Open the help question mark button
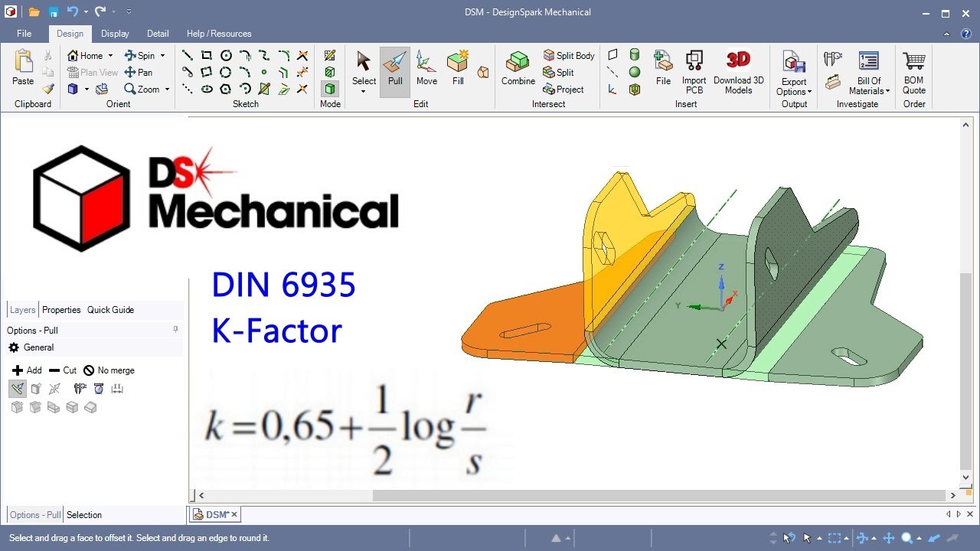 (x=967, y=34)
